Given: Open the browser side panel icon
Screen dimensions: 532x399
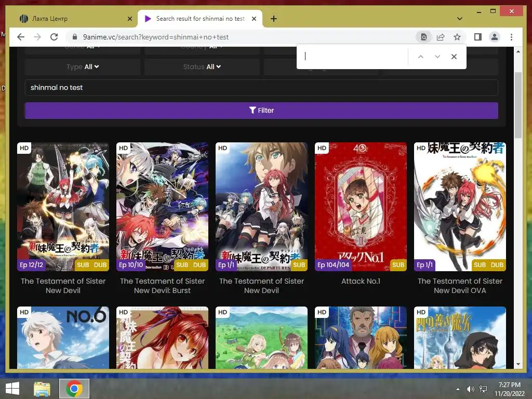Looking at the screenshot, I should click(478, 37).
